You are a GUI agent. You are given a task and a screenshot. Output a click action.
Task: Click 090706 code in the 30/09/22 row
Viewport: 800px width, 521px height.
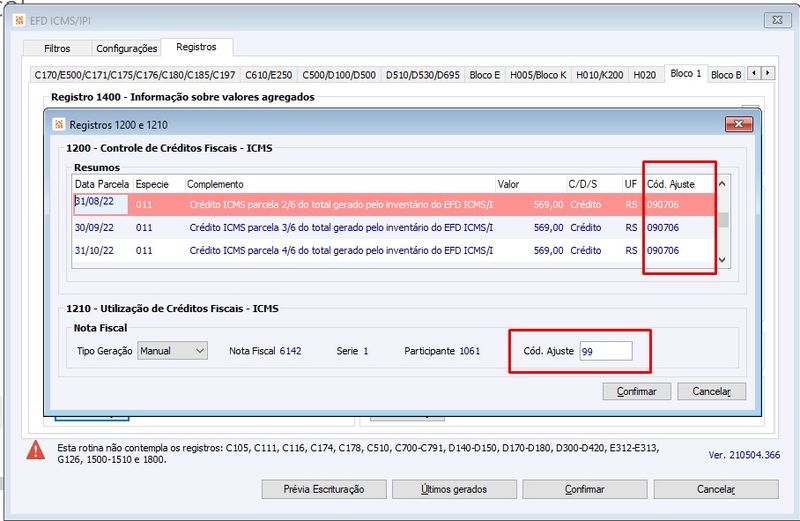[x=663, y=228]
